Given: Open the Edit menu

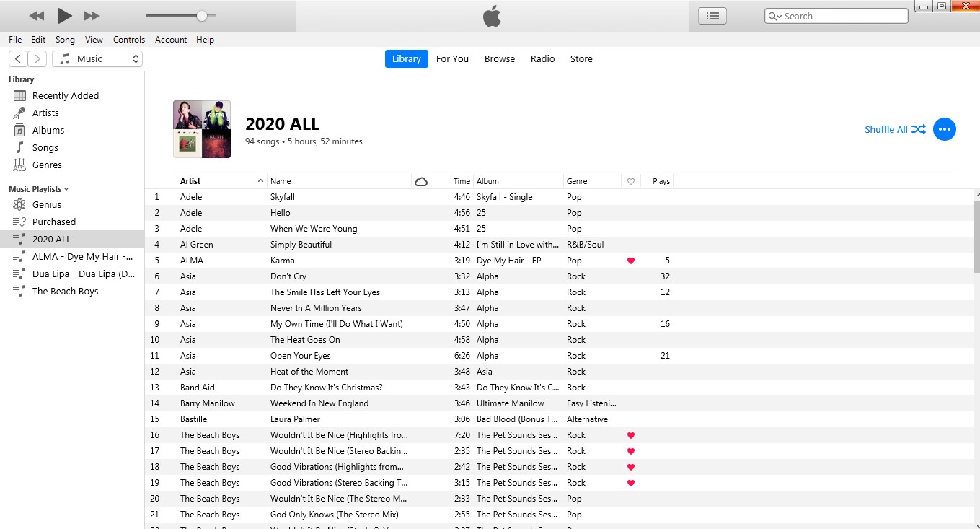Looking at the screenshot, I should click(38, 40).
